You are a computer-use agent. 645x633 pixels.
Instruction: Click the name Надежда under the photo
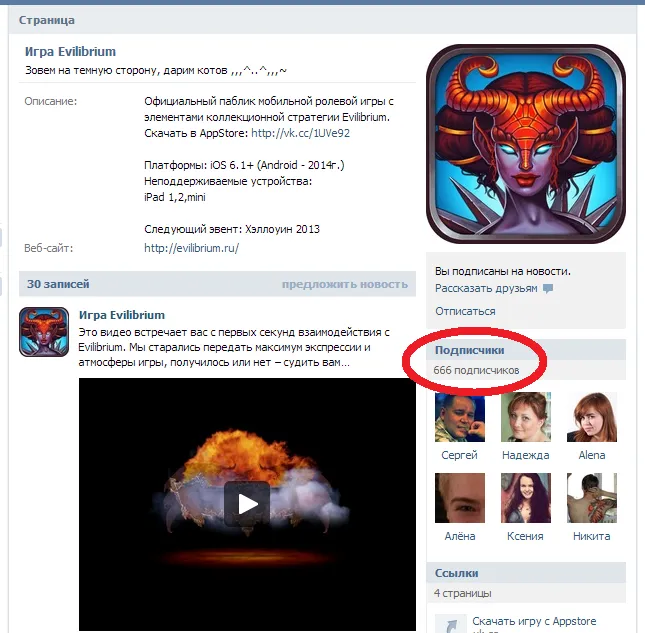pos(526,455)
